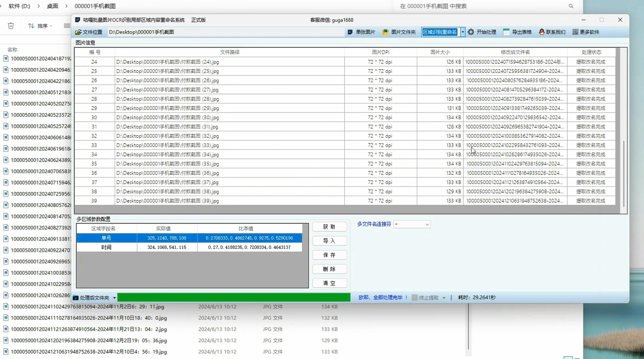The width and height of the screenshot is (644, 359).
Task: Open the 图片文件夹 image folder icon
Action: click(x=385, y=32)
